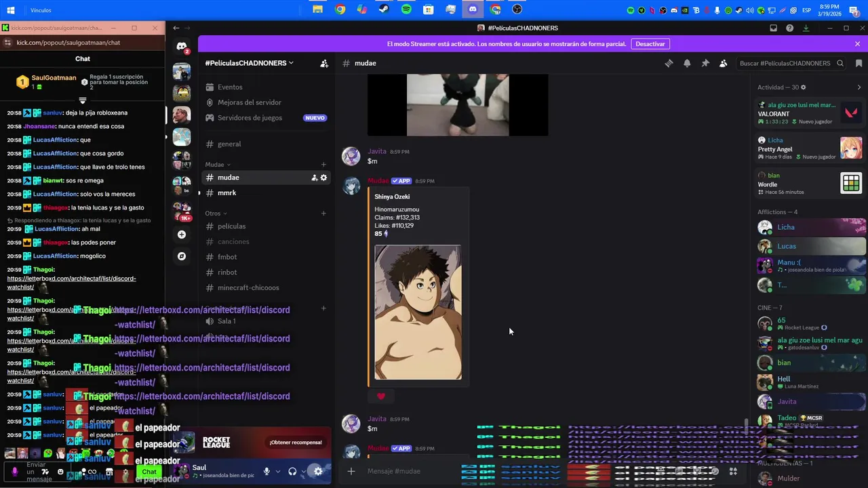
Task: Click create invite icon on mudae channel
Action: click(315, 178)
